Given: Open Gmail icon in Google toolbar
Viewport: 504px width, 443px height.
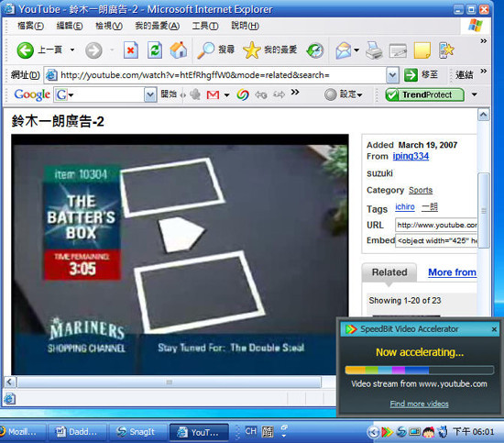Looking at the screenshot, I should click(x=213, y=94).
